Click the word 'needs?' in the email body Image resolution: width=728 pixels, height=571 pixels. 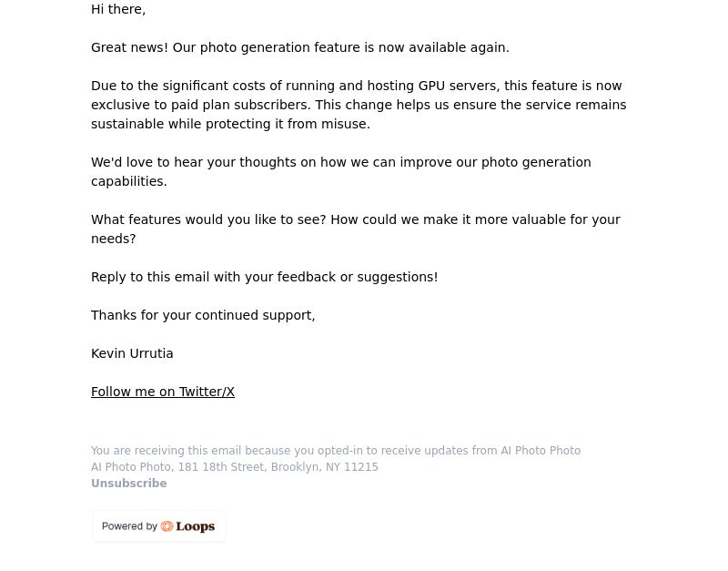pyautogui.click(x=113, y=239)
